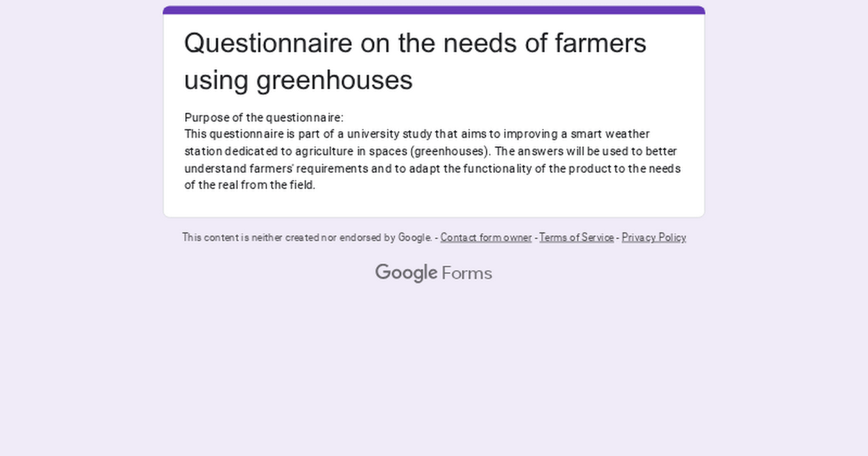The height and width of the screenshot is (456, 868).
Task: Click the line starting 'understand farmers' requirements'
Action: pyautogui.click(x=433, y=168)
